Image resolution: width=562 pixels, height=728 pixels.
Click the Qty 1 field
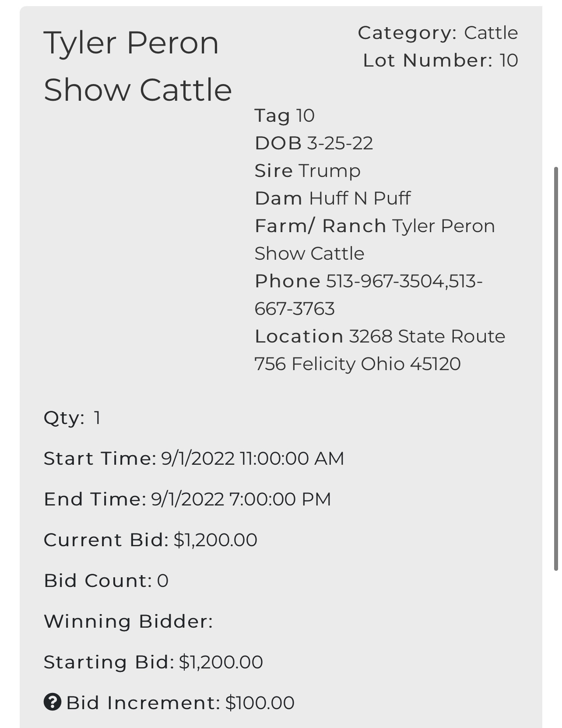[72, 417]
